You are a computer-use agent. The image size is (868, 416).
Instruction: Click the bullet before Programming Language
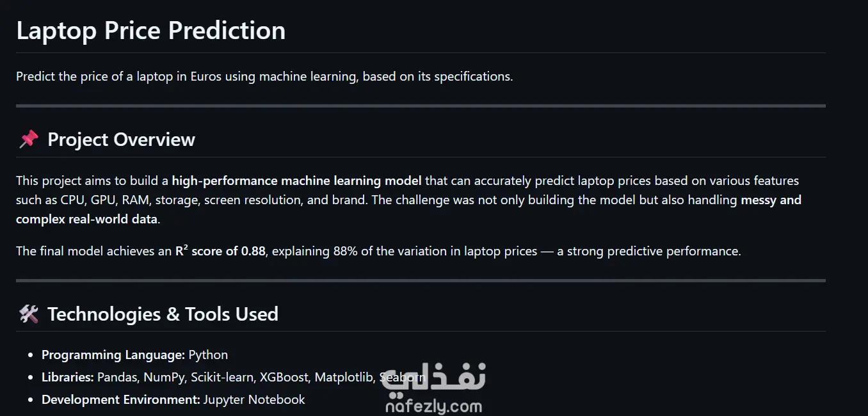[x=31, y=355]
